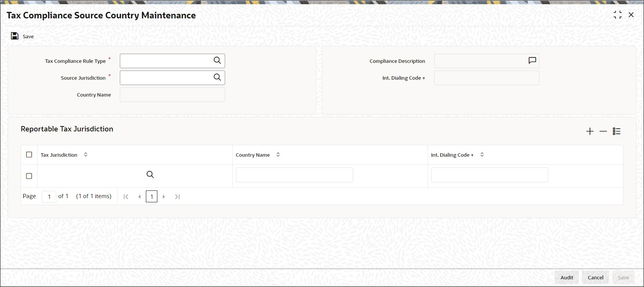Screen dimensions: 644x287
Task: Open Tax Compliance Rule Type search lookup
Action: (x=217, y=61)
